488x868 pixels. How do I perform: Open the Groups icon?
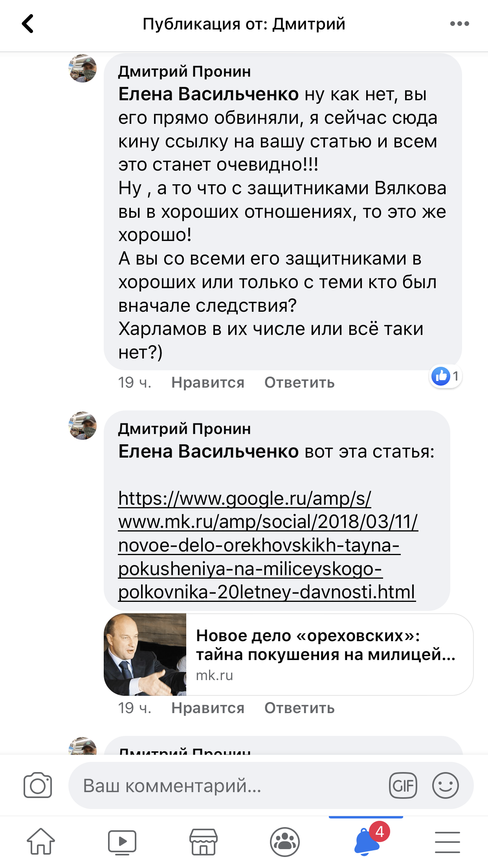(285, 842)
